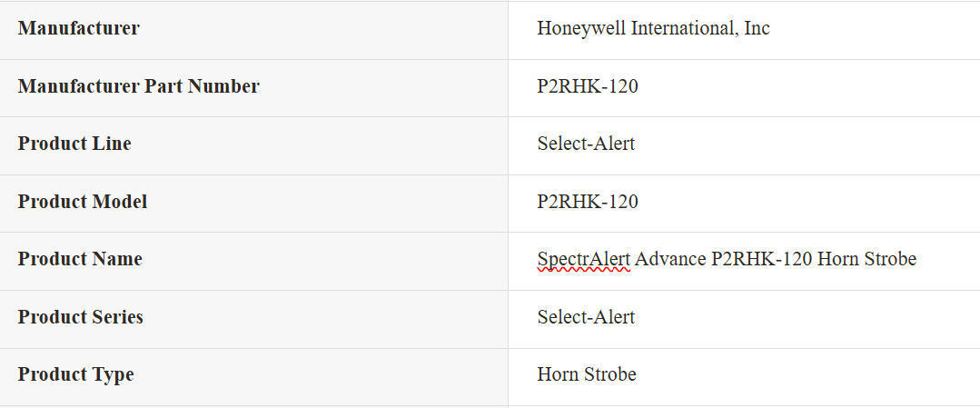Click the Manufacturer Part Number label
The width and height of the screenshot is (980, 408).
[x=138, y=86]
